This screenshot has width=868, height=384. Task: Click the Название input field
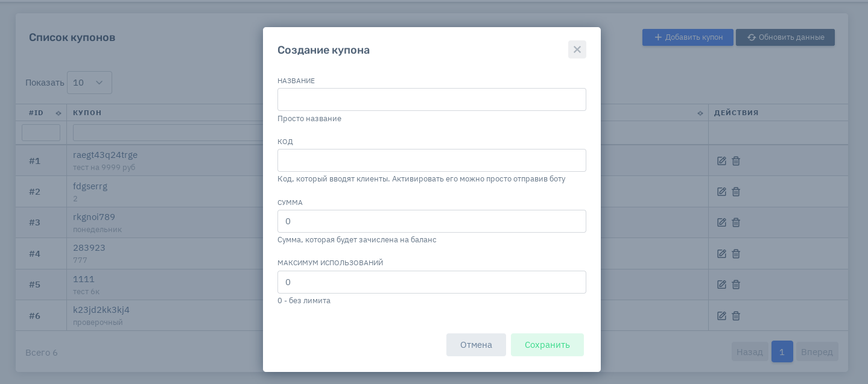[x=431, y=99]
